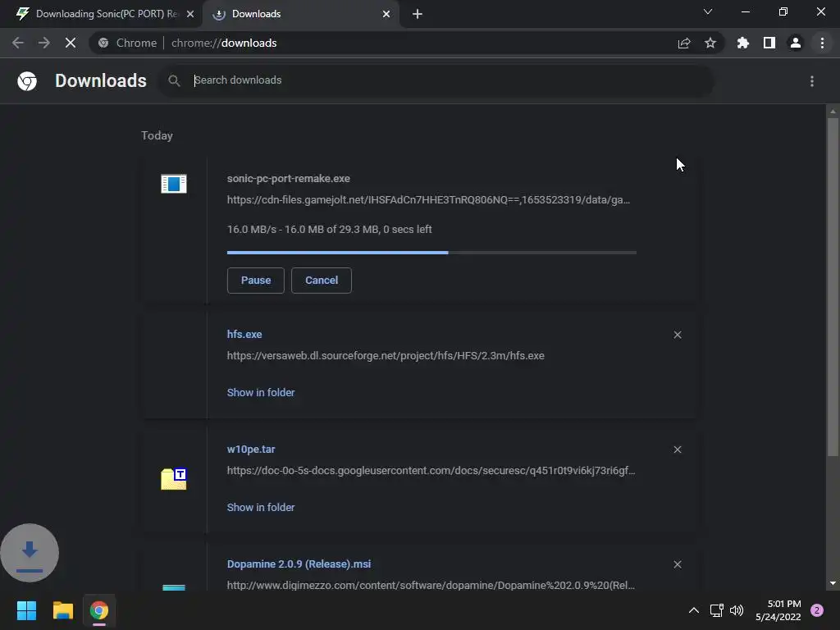The width and height of the screenshot is (840, 630).
Task: Show w10pe.tar in folder
Action: coord(261,507)
